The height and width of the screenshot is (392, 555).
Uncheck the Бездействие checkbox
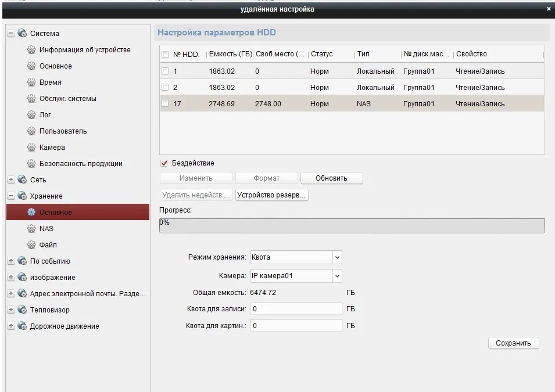point(164,163)
